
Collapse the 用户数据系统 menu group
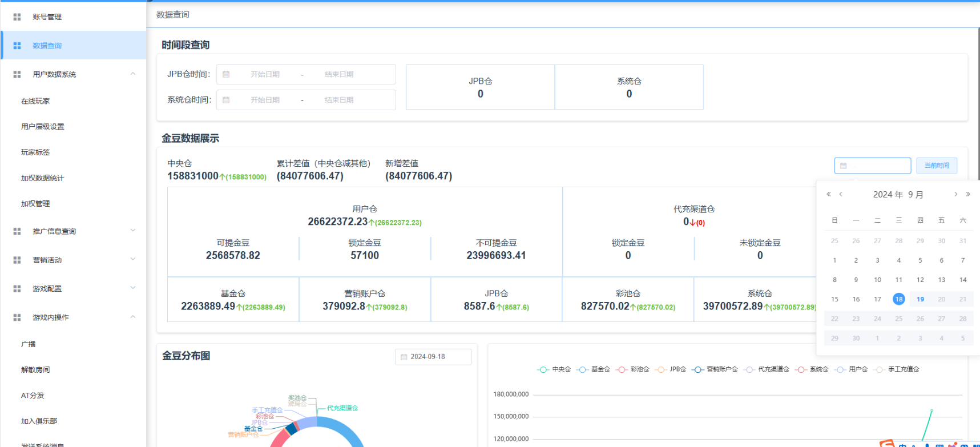pyautogui.click(x=133, y=74)
